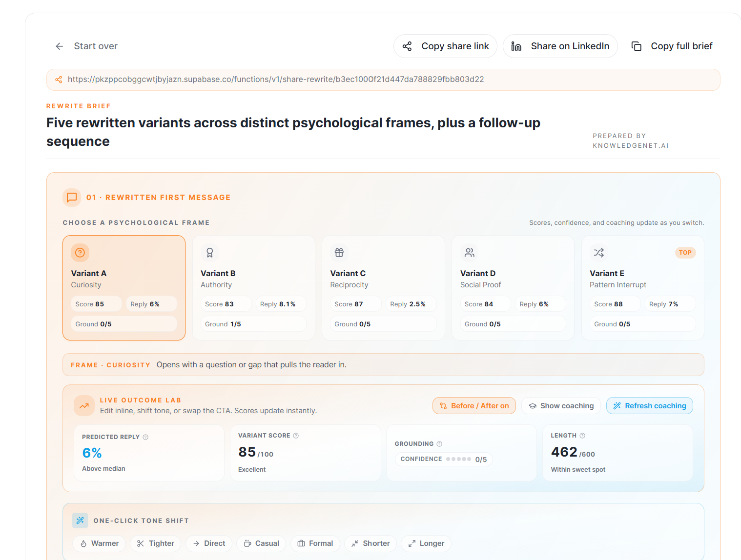
Task: Apply the Warmer tone shift
Action: 99,543
